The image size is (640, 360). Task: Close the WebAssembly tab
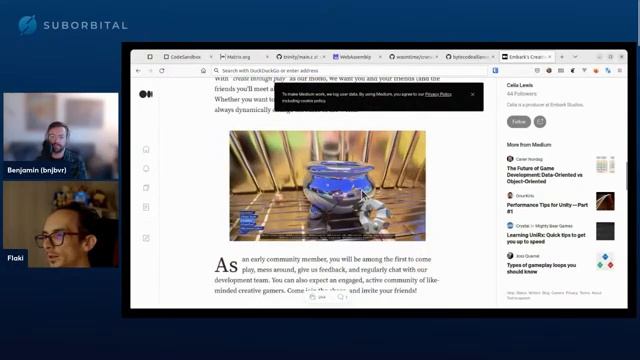[380, 57]
